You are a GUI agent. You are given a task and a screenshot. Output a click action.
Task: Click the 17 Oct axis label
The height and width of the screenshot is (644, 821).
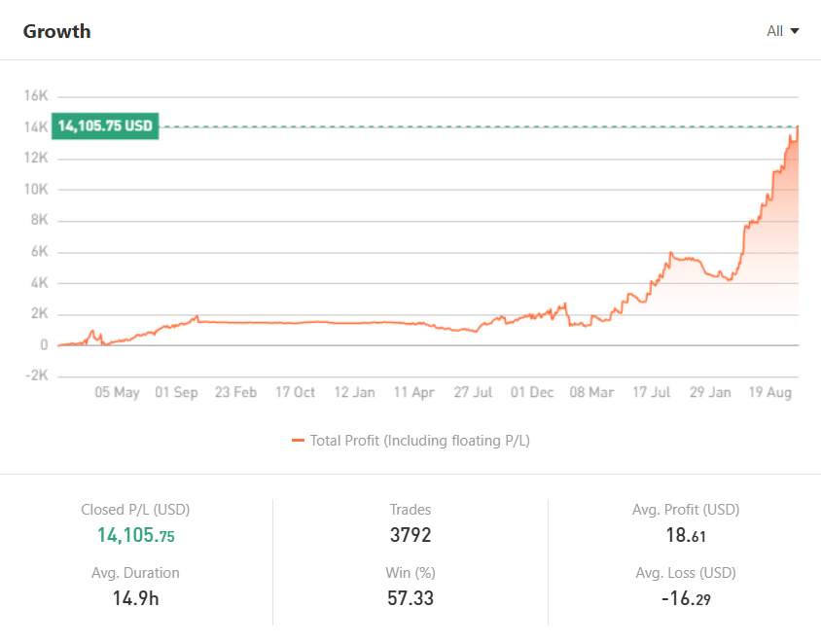tap(295, 392)
